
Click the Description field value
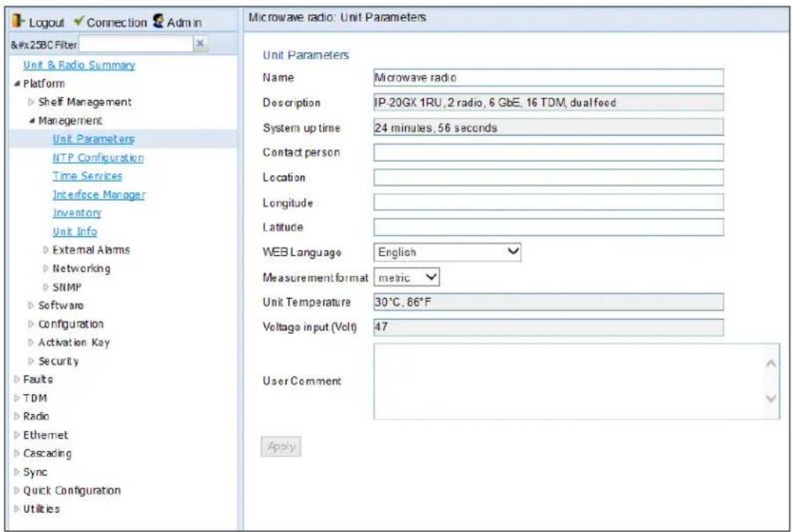pos(549,103)
